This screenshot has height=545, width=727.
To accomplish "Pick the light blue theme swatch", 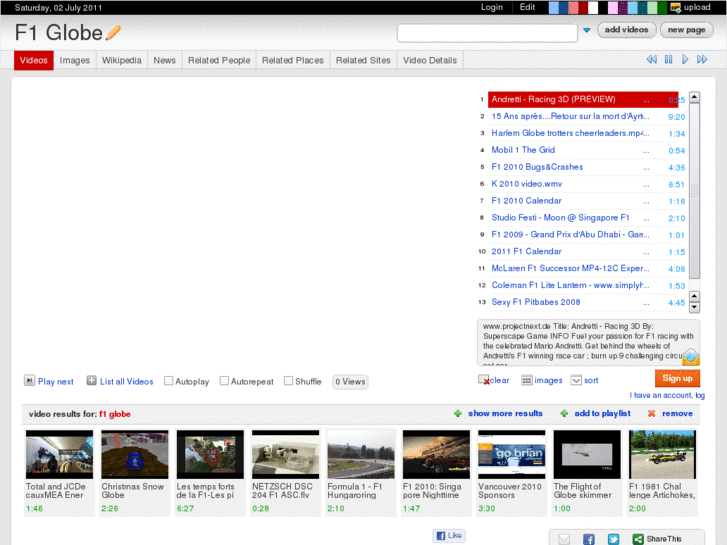I will point(554,7).
